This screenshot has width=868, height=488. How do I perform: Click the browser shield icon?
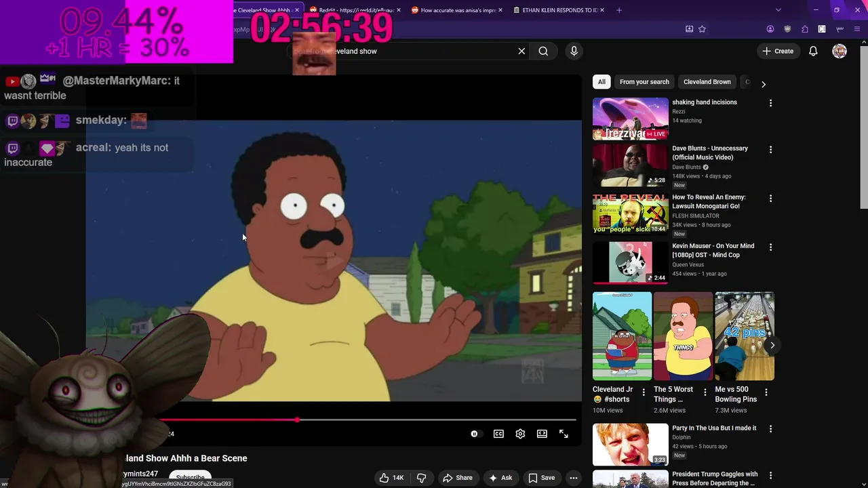click(787, 29)
